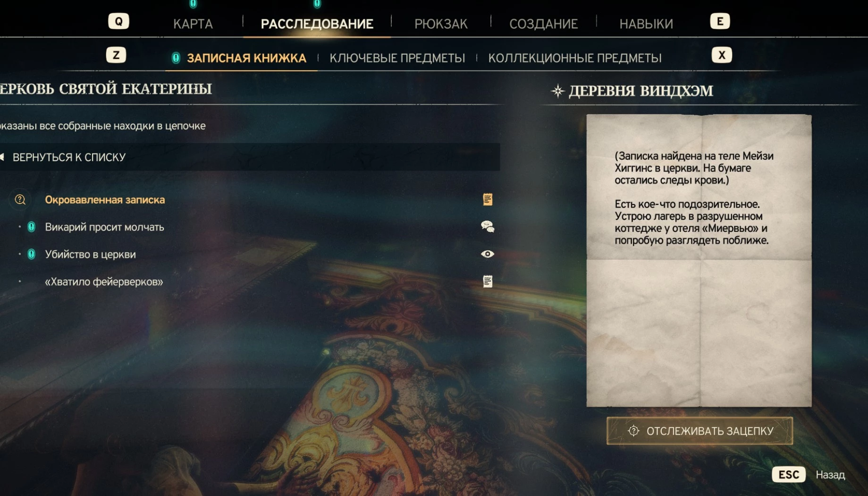Click the E key navigation icon
This screenshot has height=496, width=868.
point(720,21)
